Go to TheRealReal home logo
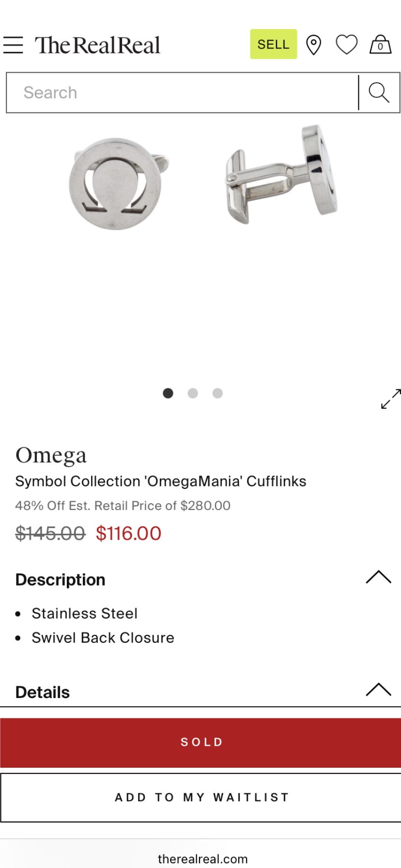 pos(97,45)
